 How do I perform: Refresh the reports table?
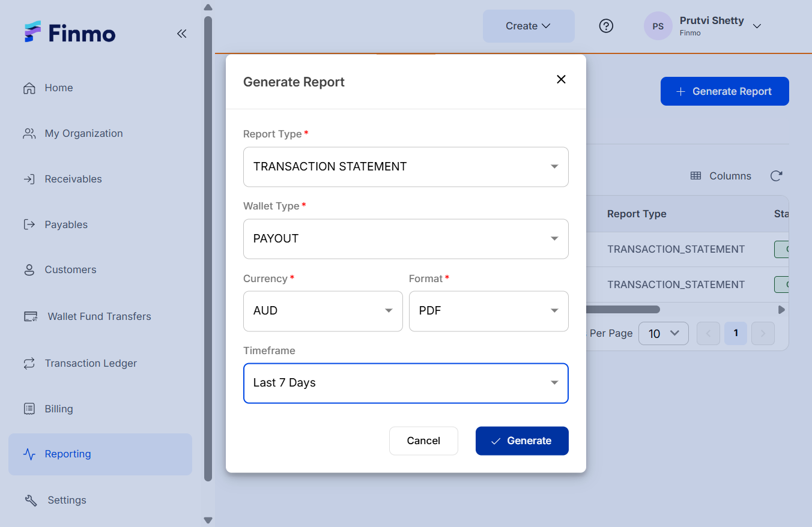pos(776,176)
